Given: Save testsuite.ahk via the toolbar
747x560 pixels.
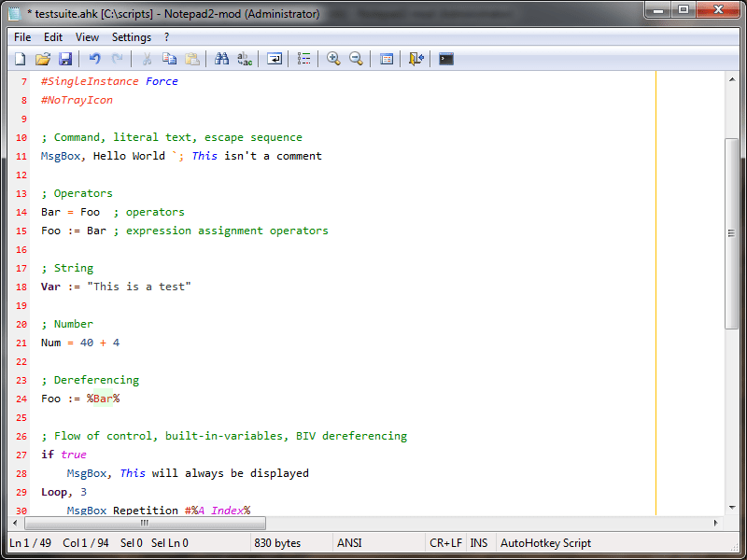Looking at the screenshot, I should 64,58.
